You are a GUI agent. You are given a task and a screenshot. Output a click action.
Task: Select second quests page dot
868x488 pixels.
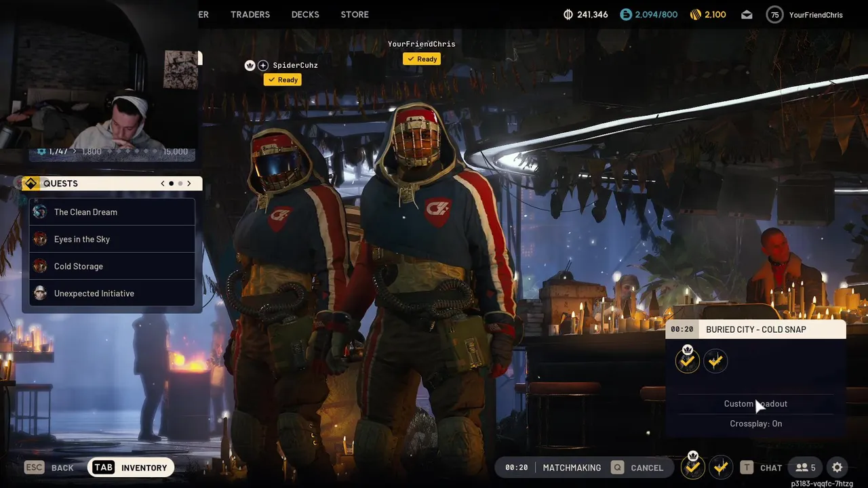click(180, 184)
